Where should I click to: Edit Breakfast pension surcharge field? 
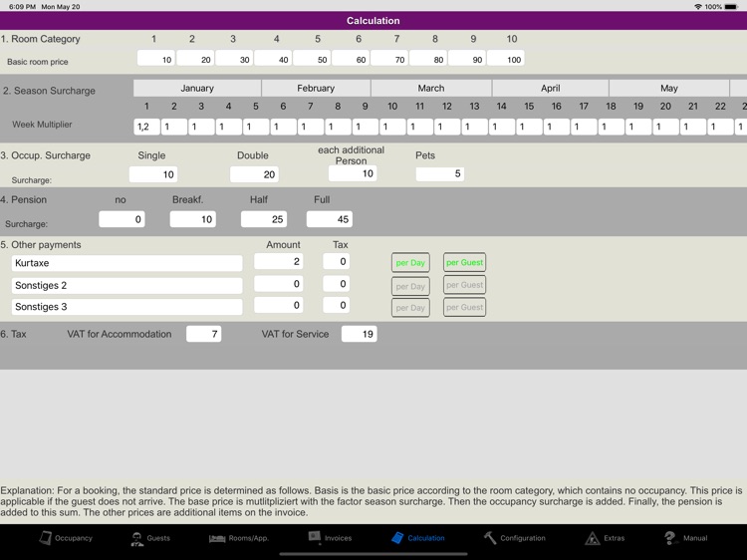coord(193,219)
